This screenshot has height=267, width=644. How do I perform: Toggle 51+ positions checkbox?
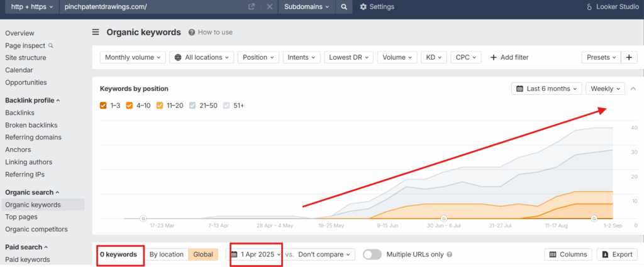(226, 106)
